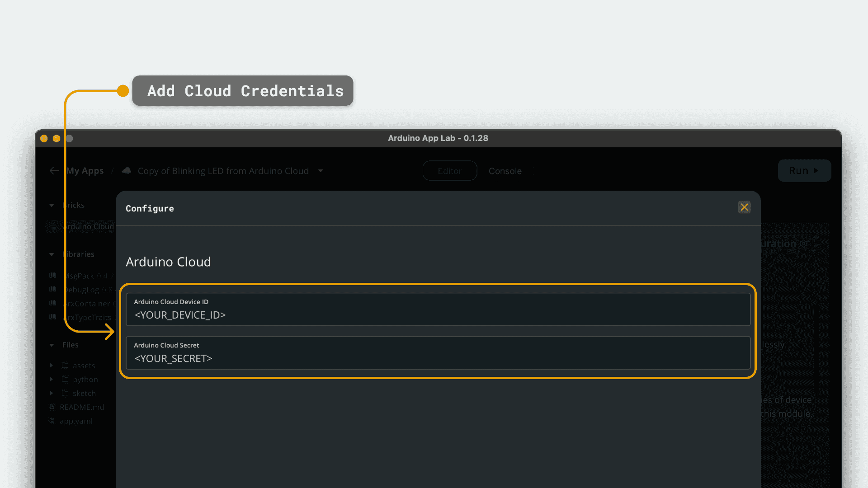This screenshot has width=868, height=488.
Task: Click the MsgPack library book icon
Action: click(52, 276)
